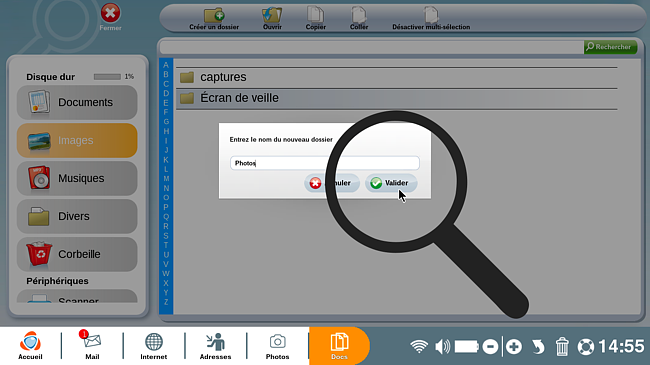This screenshot has height=365, width=650.
Task: Jump to letter A in index
Action: tap(166, 65)
